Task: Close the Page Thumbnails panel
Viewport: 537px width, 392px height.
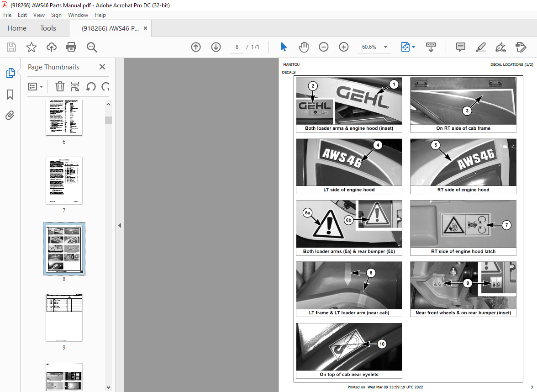Action: click(102, 67)
